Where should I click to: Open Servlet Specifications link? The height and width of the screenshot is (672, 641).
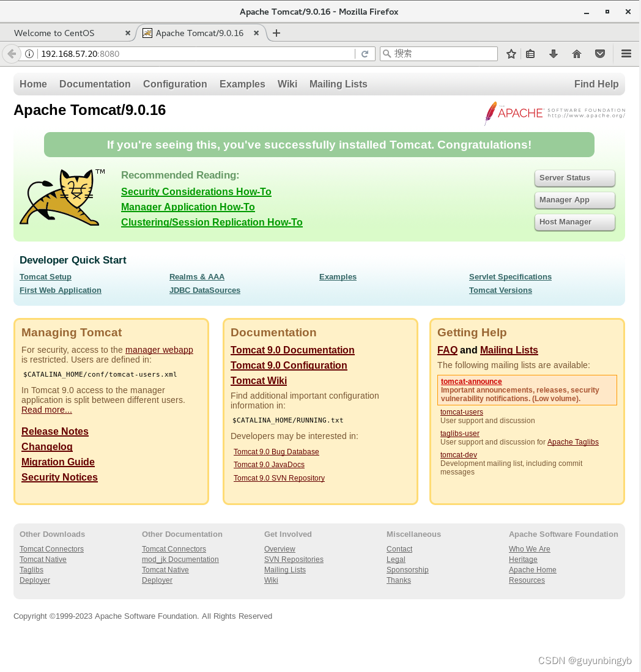click(x=510, y=277)
